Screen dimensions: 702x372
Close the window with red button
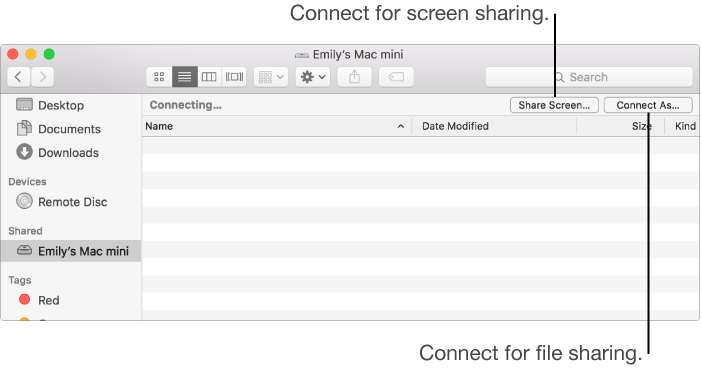pyautogui.click(x=13, y=54)
